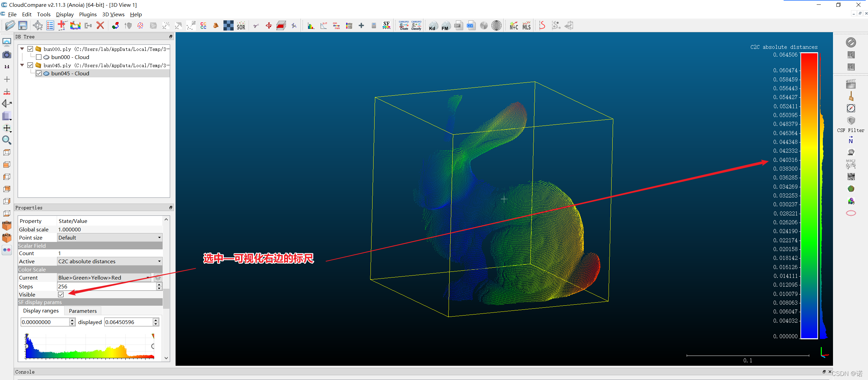Viewport: 868px width, 380px height.
Task: Click the red X delete icon
Action: [100, 25]
